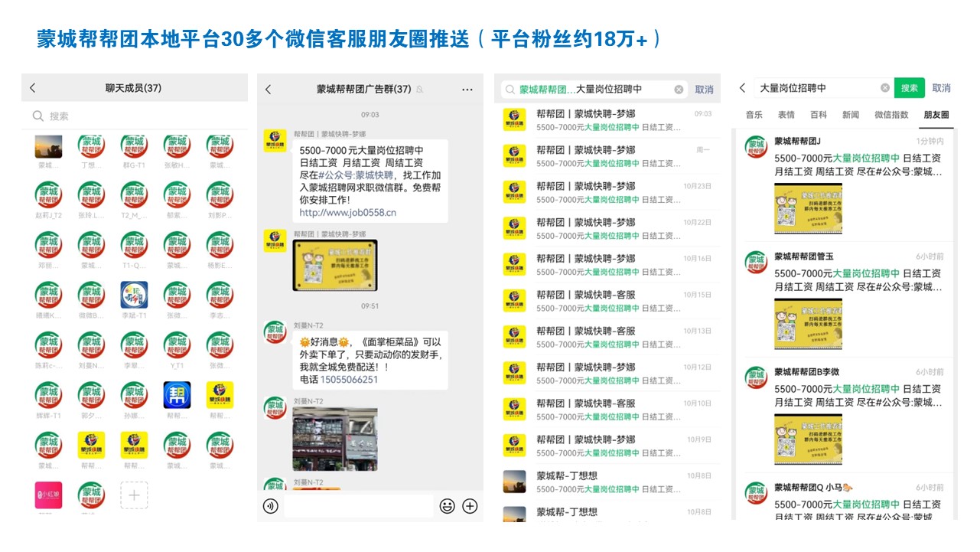Click the 蒙城帮帮团...大量岗位招聘中 search field
The image size is (980, 552).
point(594,90)
